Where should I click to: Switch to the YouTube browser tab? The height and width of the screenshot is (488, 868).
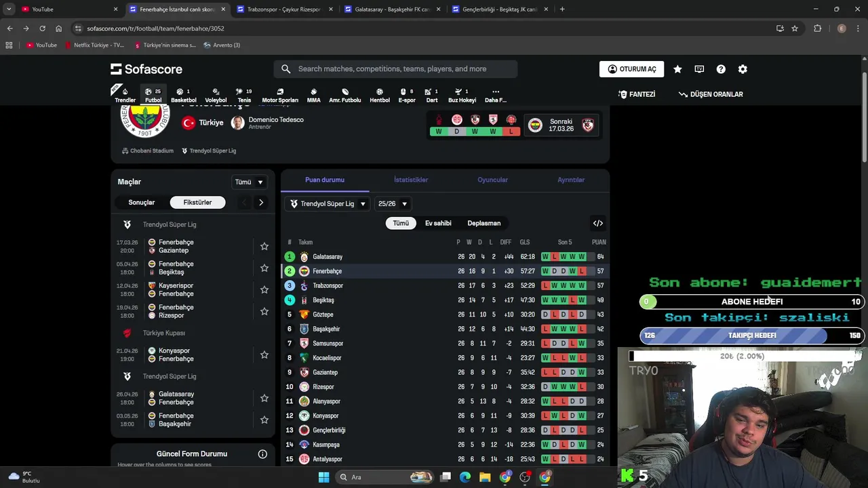[x=68, y=9]
